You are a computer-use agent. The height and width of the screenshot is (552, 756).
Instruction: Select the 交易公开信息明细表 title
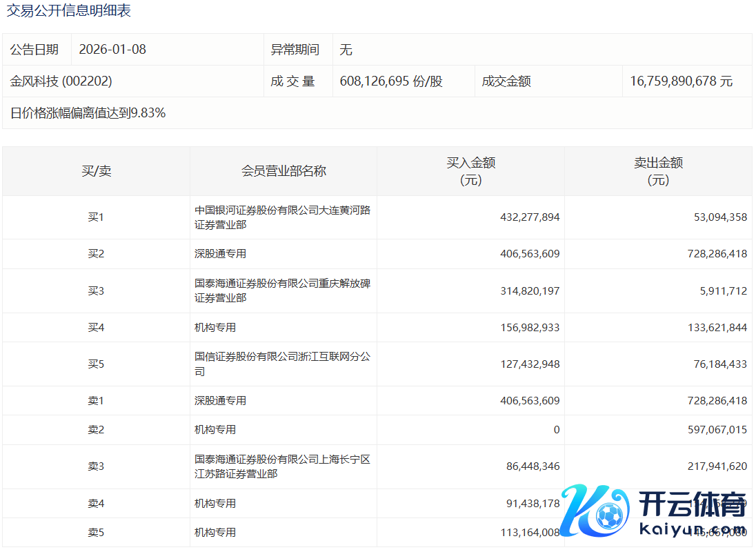pyautogui.click(x=68, y=11)
